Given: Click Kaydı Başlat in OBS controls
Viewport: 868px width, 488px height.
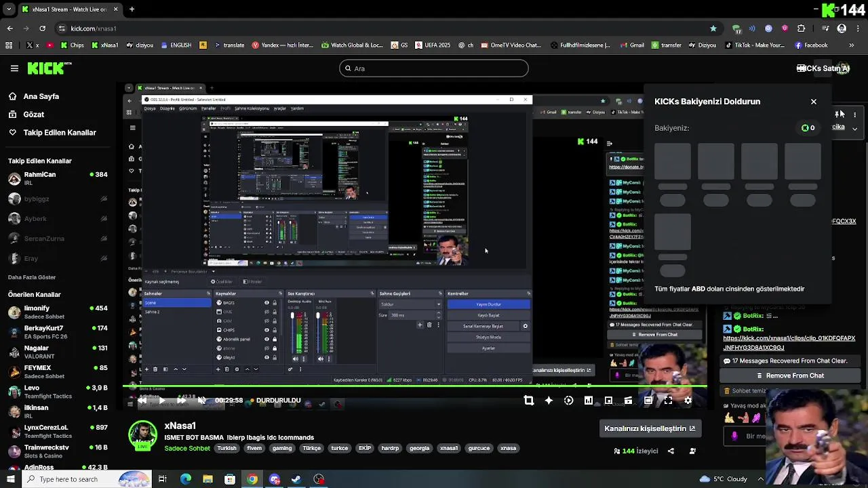Looking at the screenshot, I should pyautogui.click(x=488, y=315).
